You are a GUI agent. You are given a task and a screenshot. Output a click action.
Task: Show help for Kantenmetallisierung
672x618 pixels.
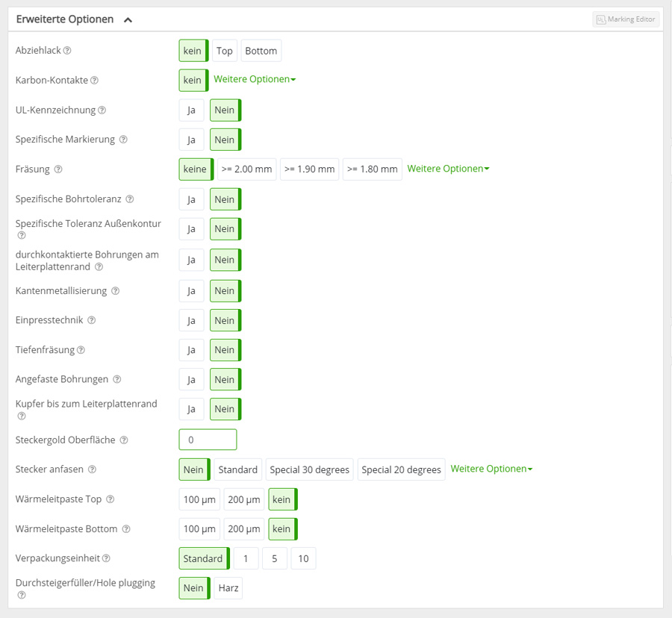click(x=115, y=291)
